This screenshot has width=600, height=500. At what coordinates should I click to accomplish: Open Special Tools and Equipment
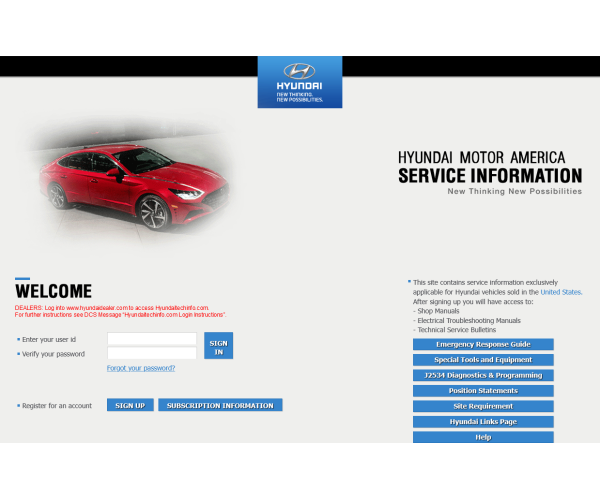[483, 360]
